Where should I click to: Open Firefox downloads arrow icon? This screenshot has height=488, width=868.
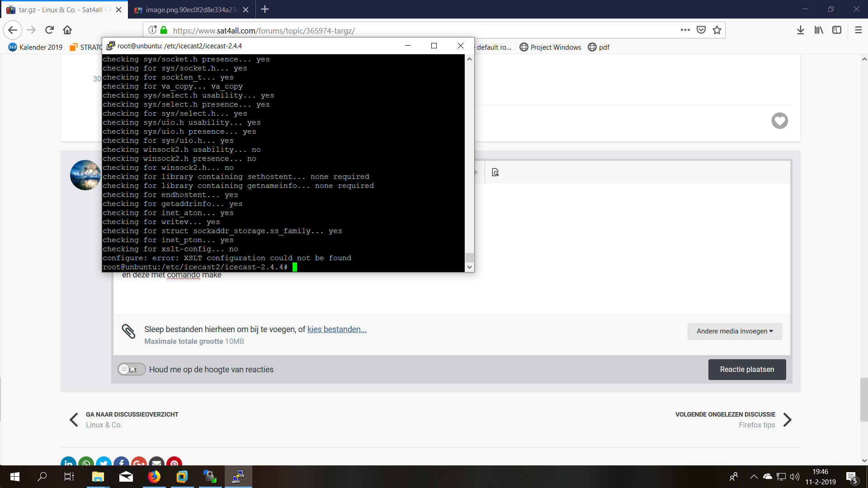click(800, 30)
